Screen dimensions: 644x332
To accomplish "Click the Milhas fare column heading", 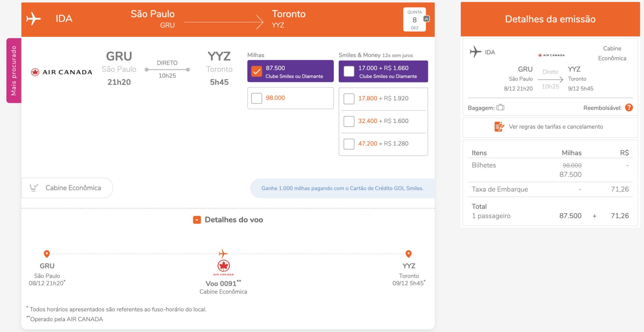I will (256, 55).
